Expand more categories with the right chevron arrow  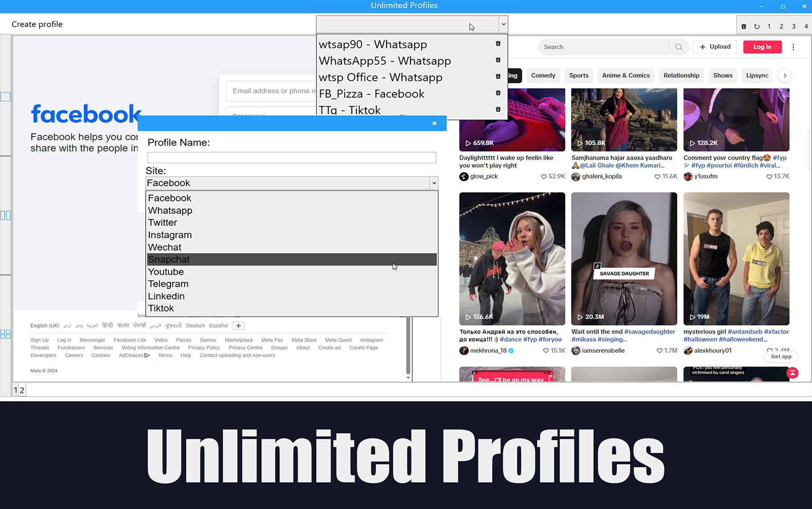[x=785, y=75]
